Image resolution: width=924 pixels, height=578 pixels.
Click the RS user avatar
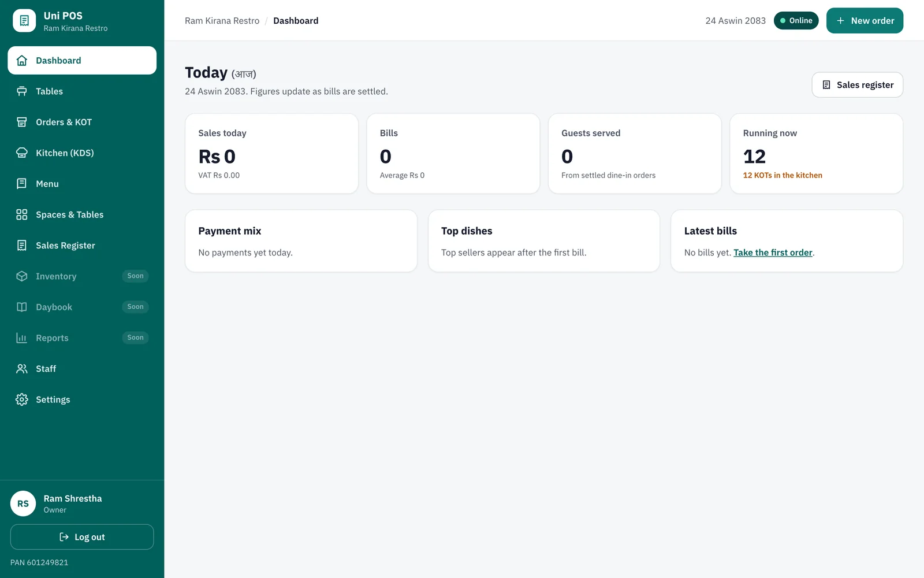click(23, 503)
